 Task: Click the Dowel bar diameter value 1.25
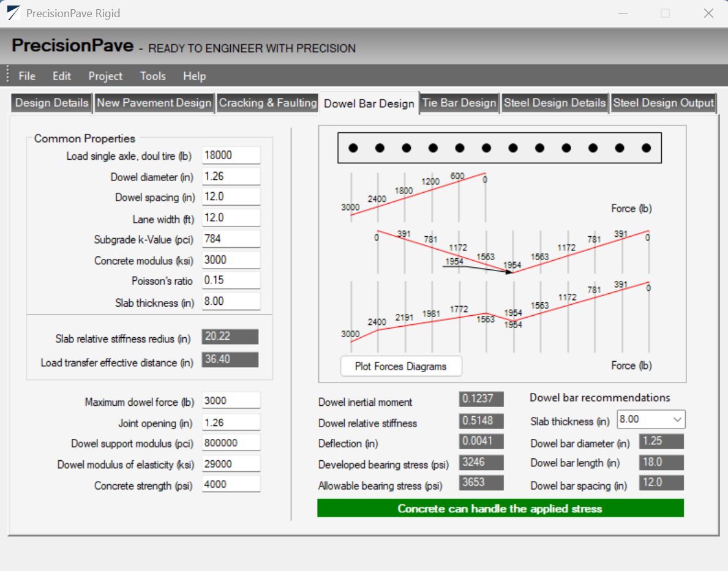tap(661, 441)
